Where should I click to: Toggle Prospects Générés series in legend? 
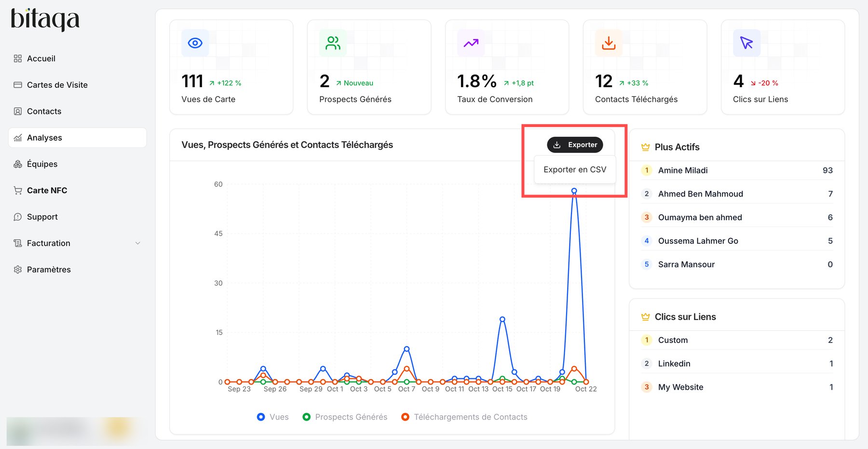345,417
